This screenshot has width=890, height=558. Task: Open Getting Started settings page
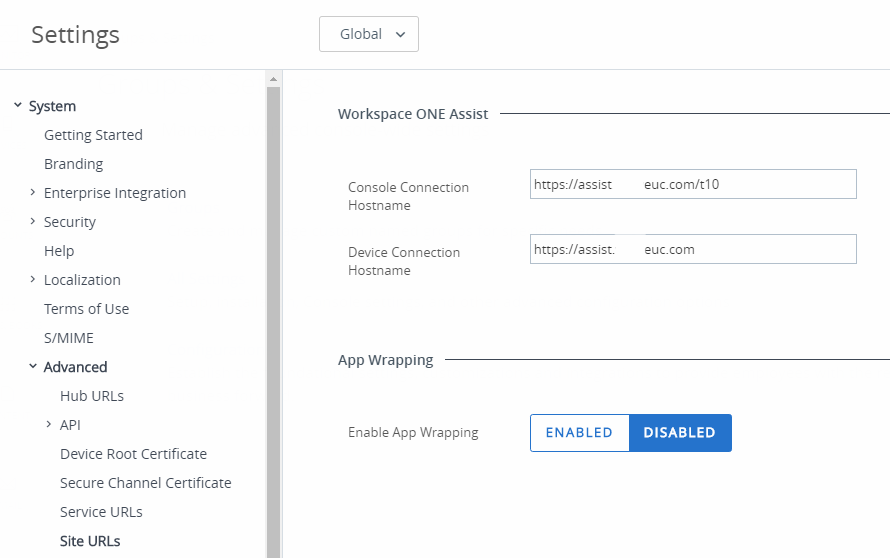pyautogui.click(x=93, y=135)
